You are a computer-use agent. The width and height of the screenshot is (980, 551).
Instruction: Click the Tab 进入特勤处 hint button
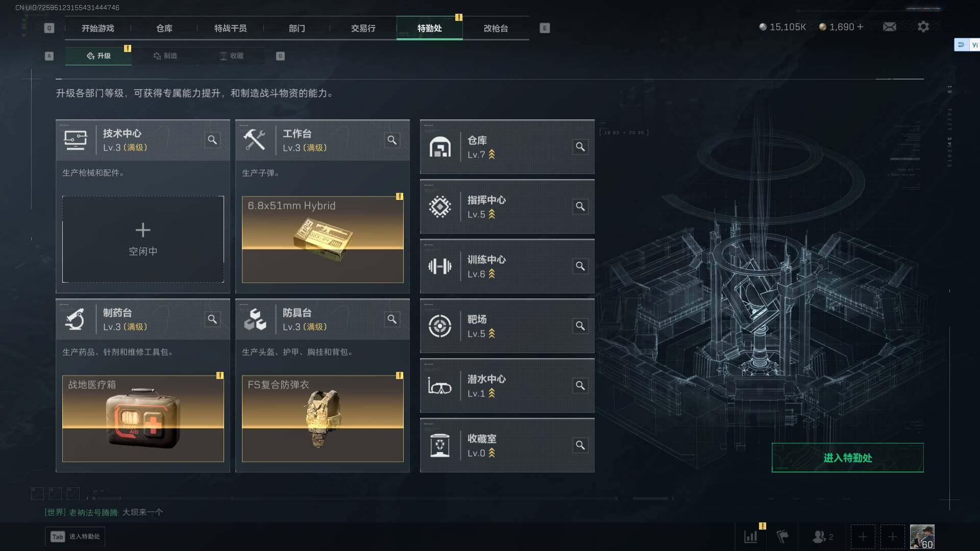tap(75, 536)
